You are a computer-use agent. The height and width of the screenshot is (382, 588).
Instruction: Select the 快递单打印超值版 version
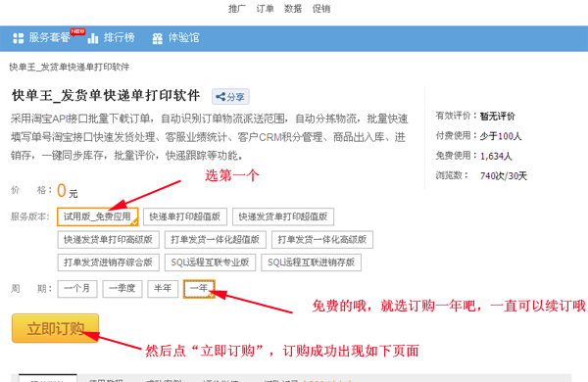(x=185, y=216)
